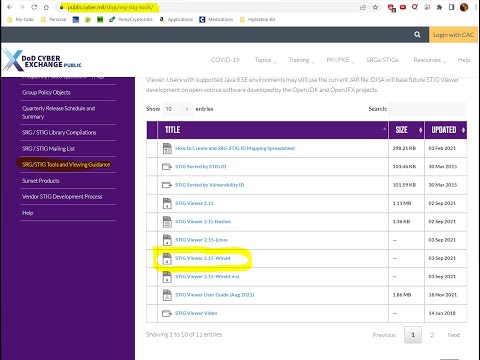Click the link icon for STIG Sorted by Vulnerability ID
Screen dimensions: 480x360
coord(167,185)
